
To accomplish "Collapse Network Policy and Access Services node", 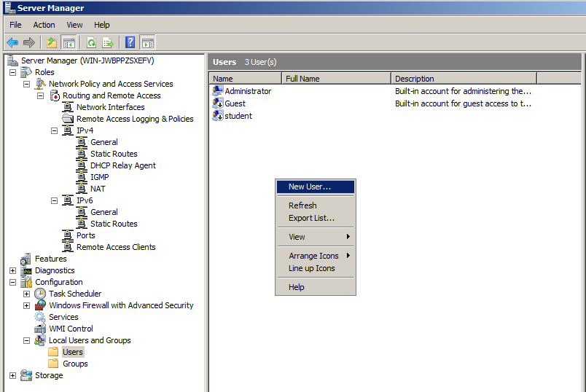I will (26, 84).
